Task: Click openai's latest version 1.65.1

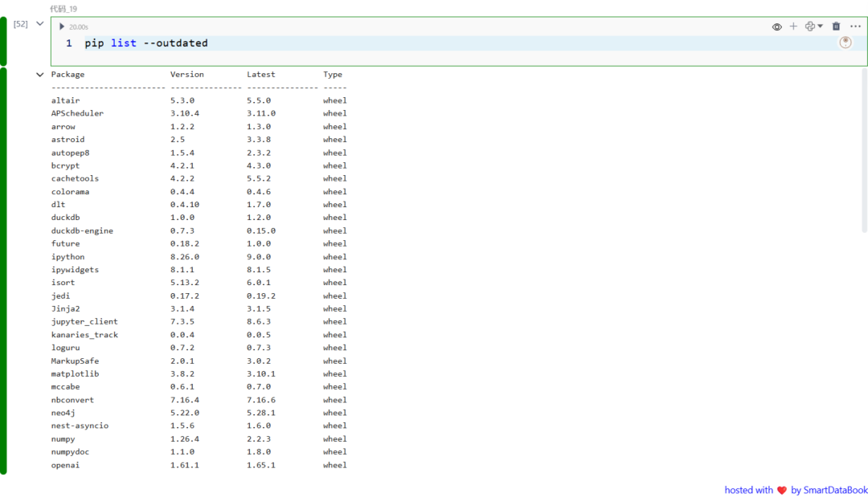Action: click(x=260, y=465)
